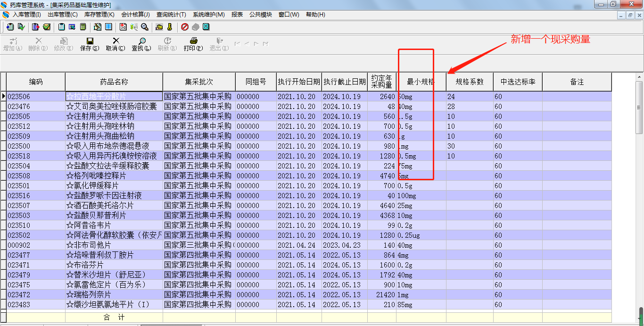
Task: Click the 保存(S) save button
Action: (90, 44)
